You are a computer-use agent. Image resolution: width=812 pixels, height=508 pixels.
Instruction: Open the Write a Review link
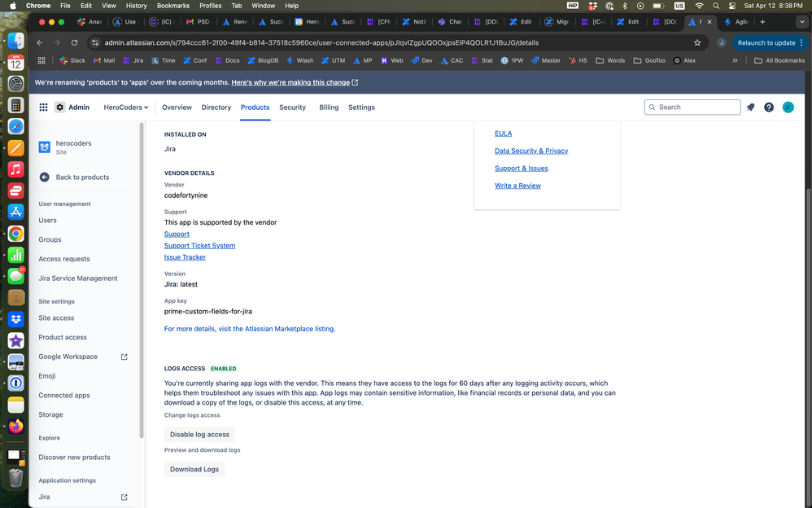click(x=517, y=185)
